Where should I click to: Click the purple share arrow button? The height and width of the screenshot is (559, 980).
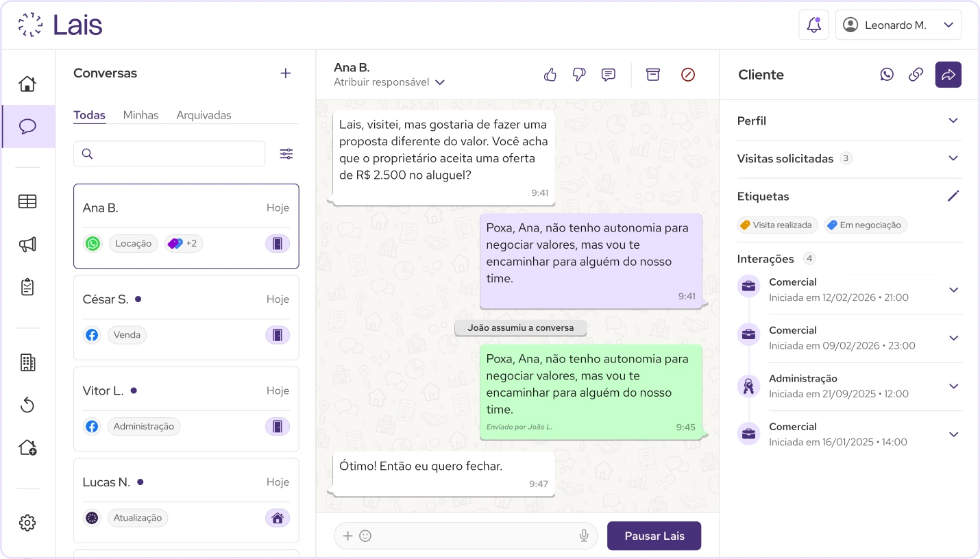(x=948, y=75)
